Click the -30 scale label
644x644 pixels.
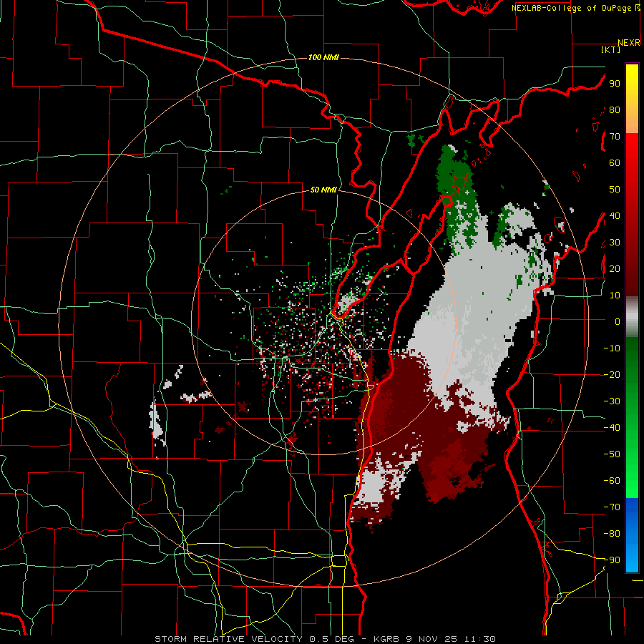pyautogui.click(x=612, y=401)
